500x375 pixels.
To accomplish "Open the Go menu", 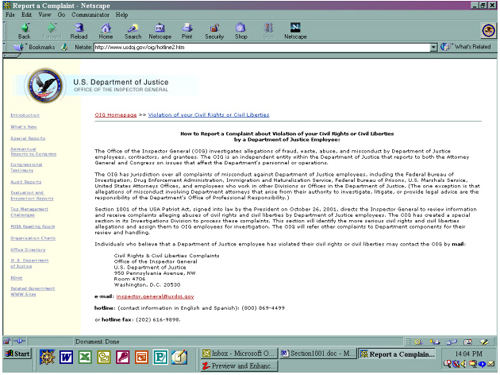I will pos(61,15).
